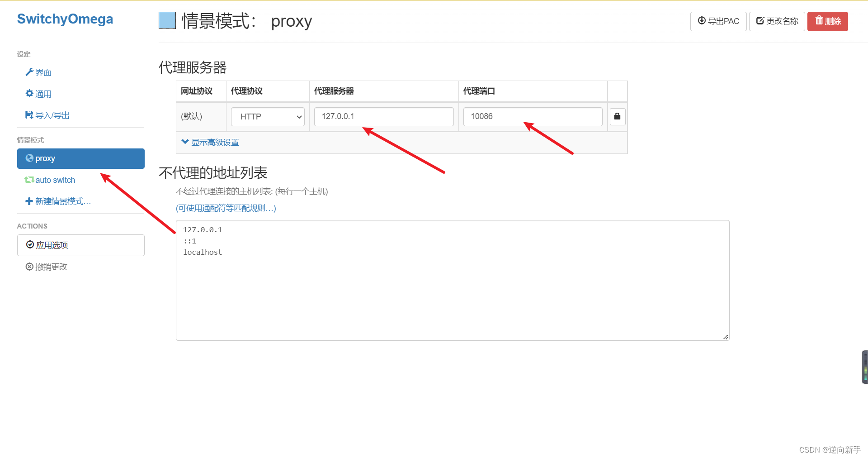Click the SwitchyOmega logo title
Viewport: 868px width, 458px height.
click(65, 19)
